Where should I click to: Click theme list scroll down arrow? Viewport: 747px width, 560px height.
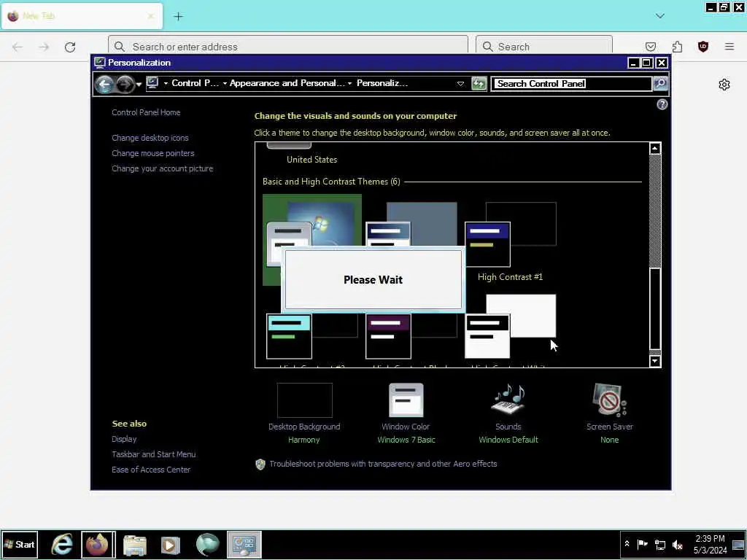coord(655,362)
